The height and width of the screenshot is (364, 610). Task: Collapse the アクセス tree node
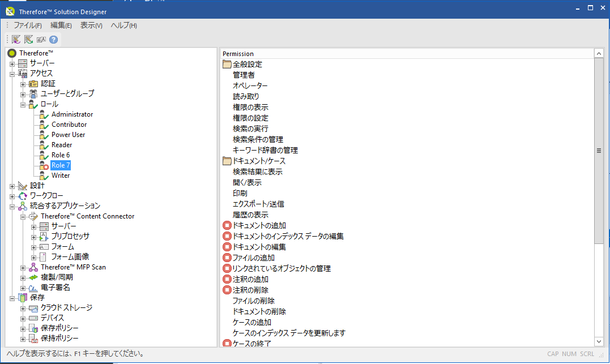pos(12,74)
